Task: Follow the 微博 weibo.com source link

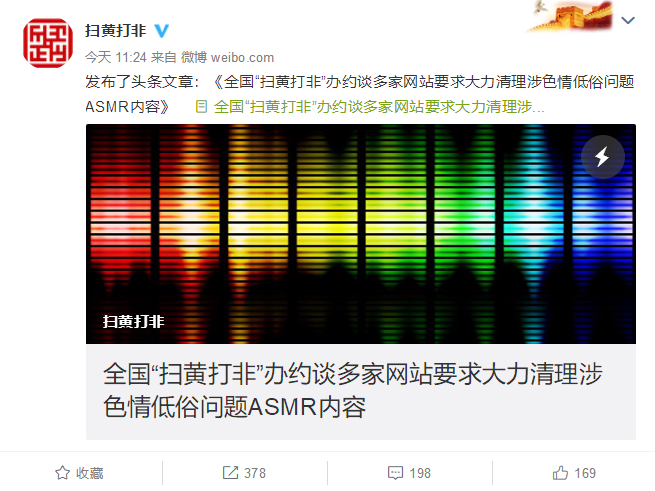Action: coord(227,57)
